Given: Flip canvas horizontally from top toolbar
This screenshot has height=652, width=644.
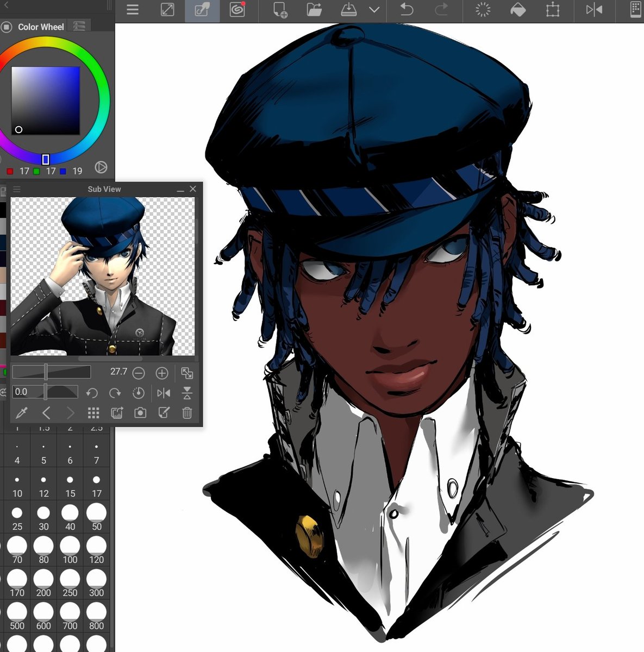Looking at the screenshot, I should click(594, 10).
